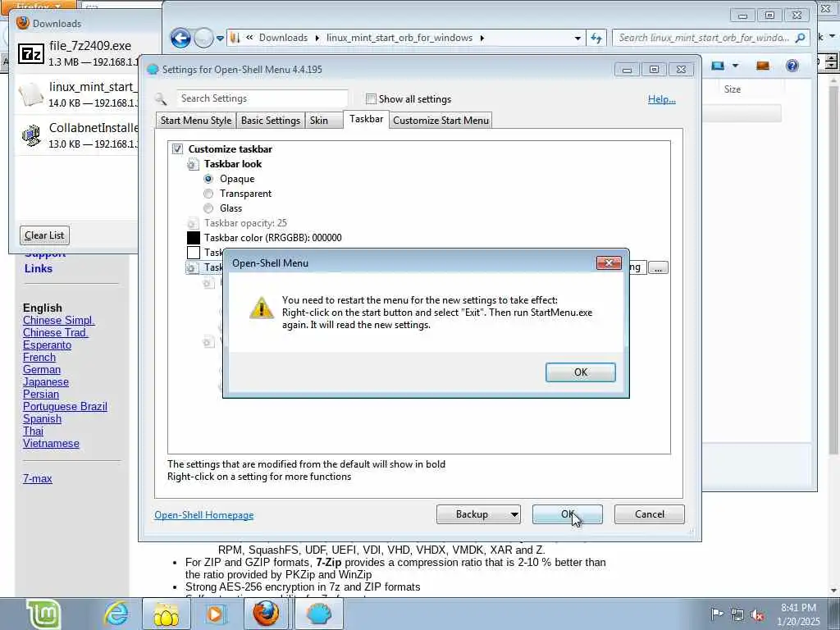The height and width of the screenshot is (630, 840).
Task: Click Explorer address bar refresh icon
Action: pos(596,38)
